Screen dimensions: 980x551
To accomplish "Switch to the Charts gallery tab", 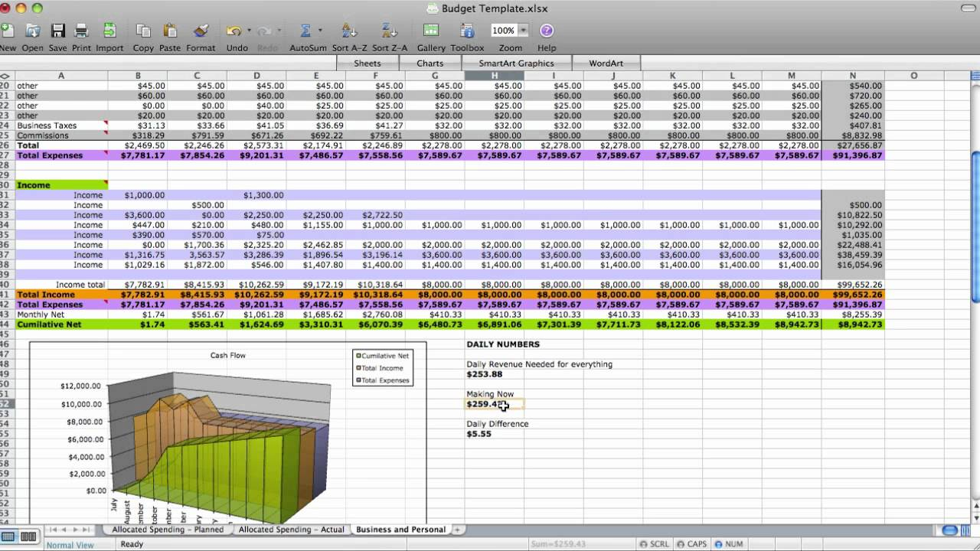I will click(430, 63).
